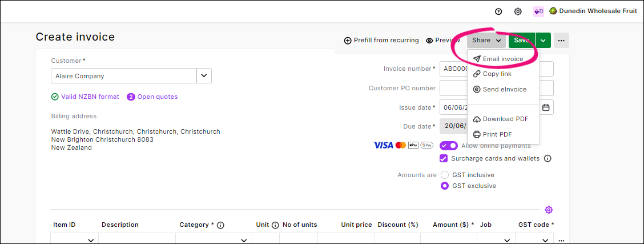
Task: Open the purple table settings gear
Action: 549,210
